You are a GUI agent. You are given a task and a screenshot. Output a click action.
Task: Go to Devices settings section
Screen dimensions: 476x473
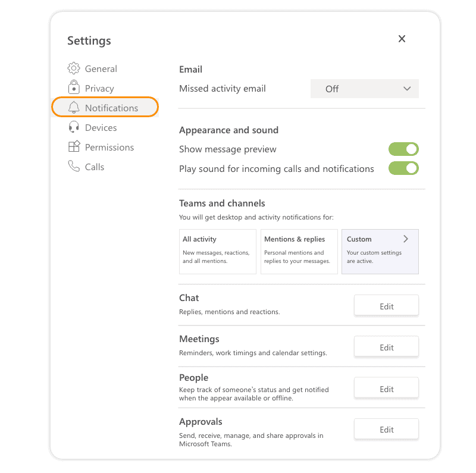pos(101,127)
